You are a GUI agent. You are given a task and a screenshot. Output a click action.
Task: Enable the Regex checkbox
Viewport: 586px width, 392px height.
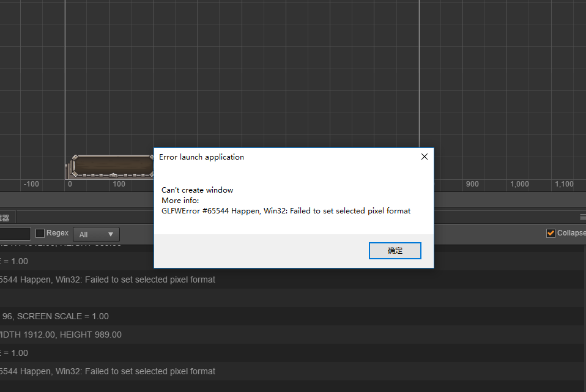40,233
